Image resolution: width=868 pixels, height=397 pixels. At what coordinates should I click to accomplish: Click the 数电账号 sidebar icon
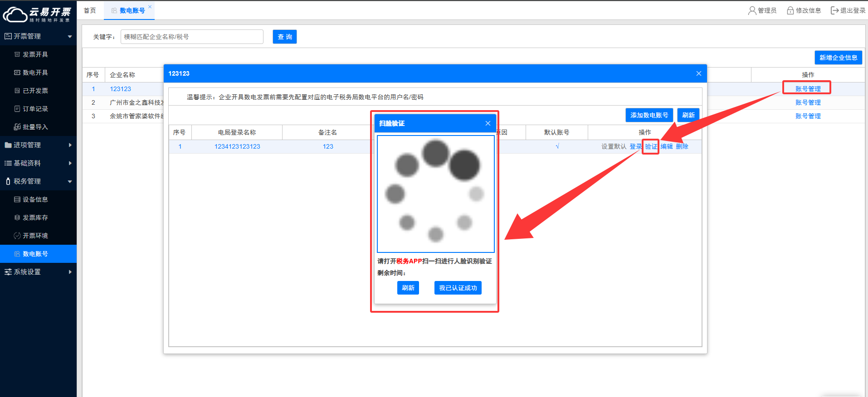(17, 254)
